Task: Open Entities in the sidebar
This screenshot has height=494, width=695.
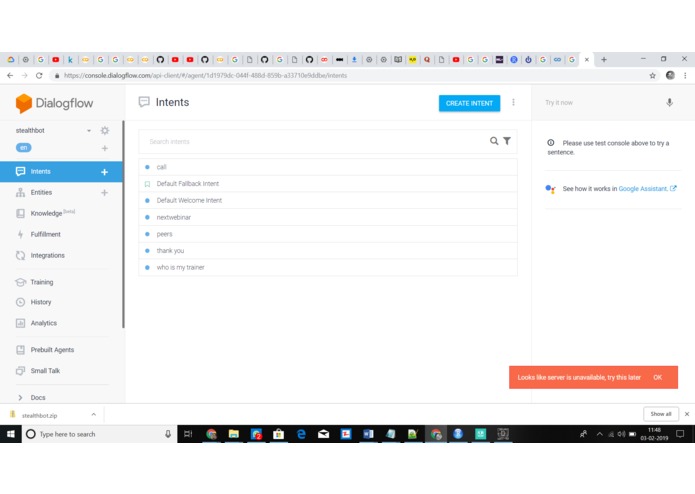Action: click(41, 192)
